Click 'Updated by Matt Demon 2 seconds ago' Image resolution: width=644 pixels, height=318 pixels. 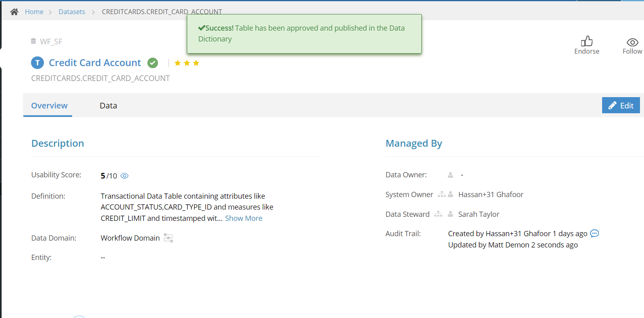513,245
